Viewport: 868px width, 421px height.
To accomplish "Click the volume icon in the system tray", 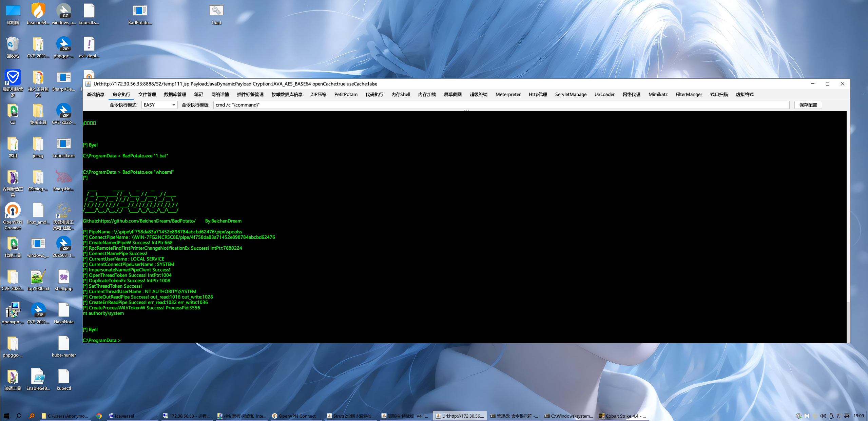I will (x=823, y=416).
